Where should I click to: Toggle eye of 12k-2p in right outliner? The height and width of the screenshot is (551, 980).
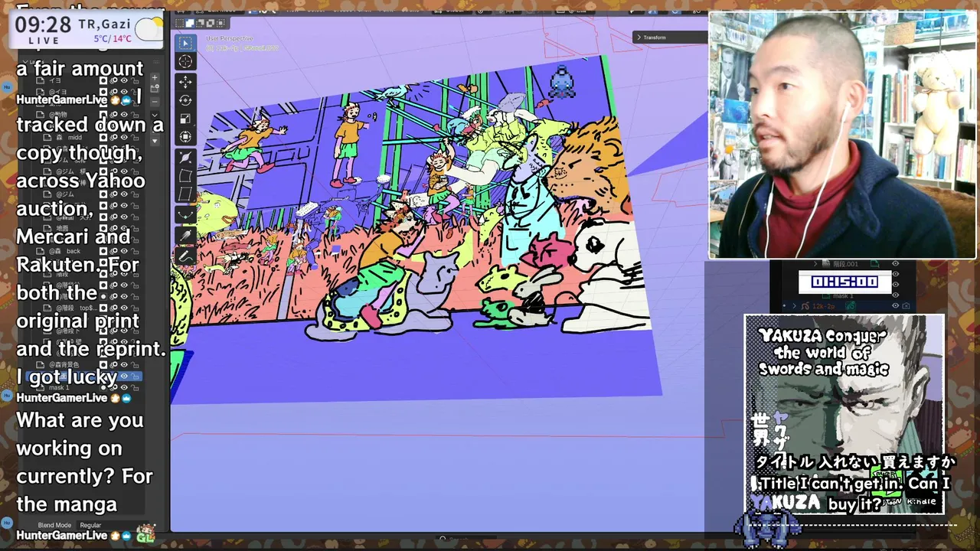[x=896, y=305]
